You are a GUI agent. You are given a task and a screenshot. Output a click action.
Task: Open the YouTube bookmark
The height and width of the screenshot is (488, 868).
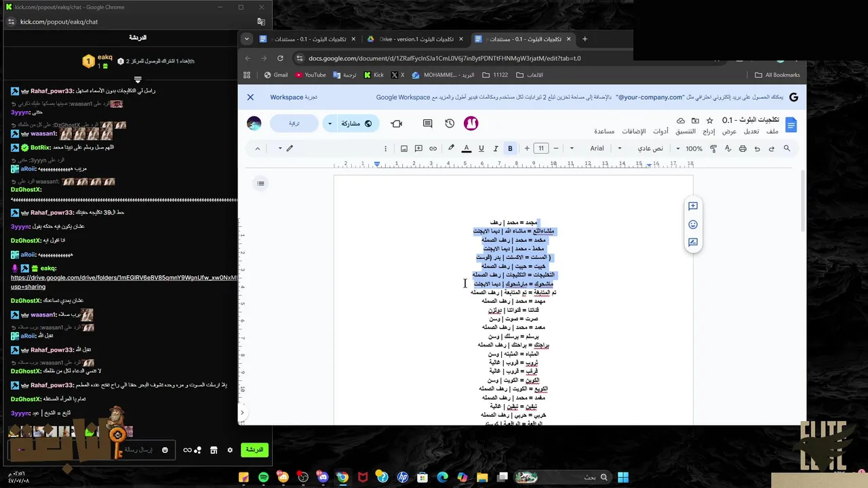click(x=311, y=75)
